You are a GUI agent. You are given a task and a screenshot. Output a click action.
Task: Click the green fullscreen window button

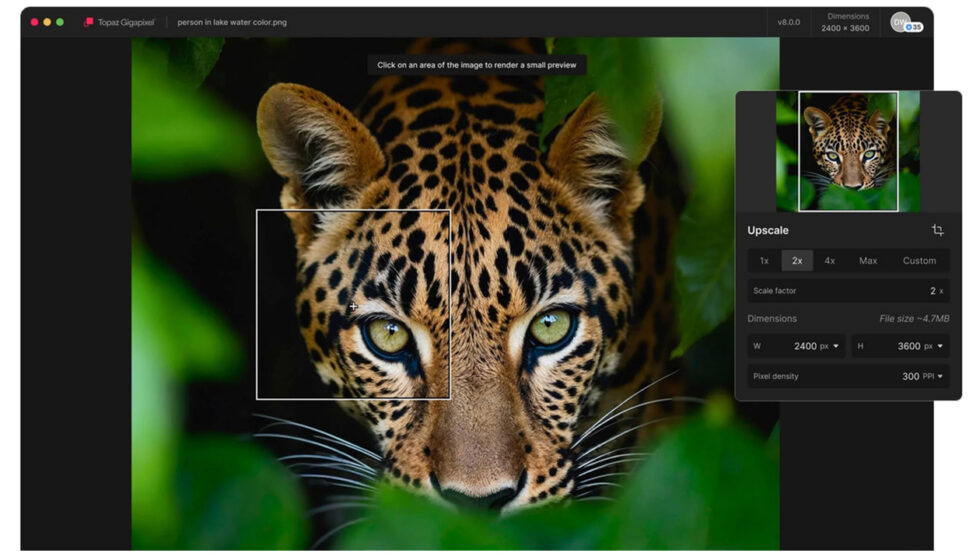click(60, 22)
